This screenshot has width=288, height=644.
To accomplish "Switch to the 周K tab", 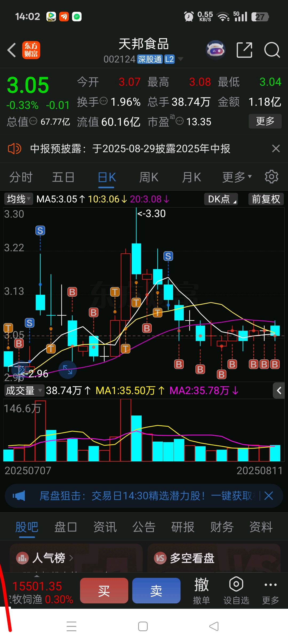I will (x=149, y=177).
